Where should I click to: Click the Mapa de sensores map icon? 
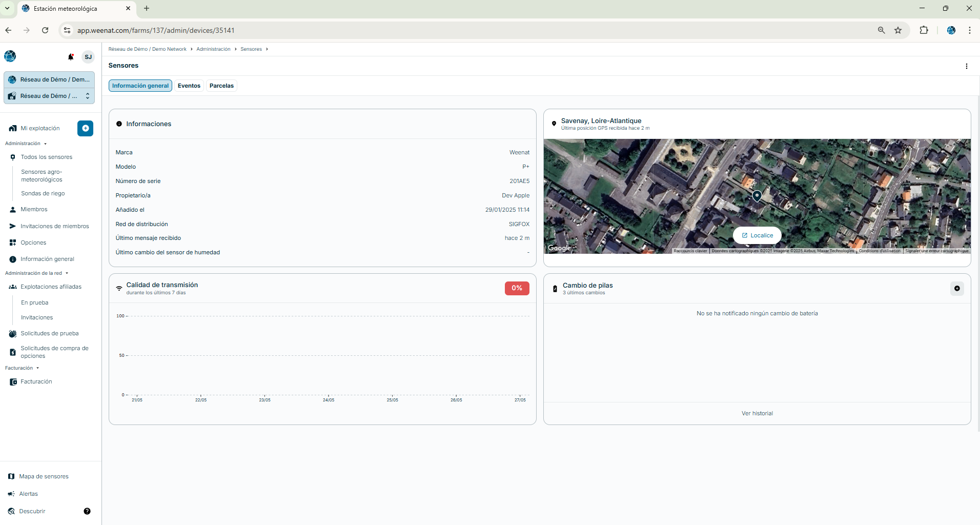point(11,476)
